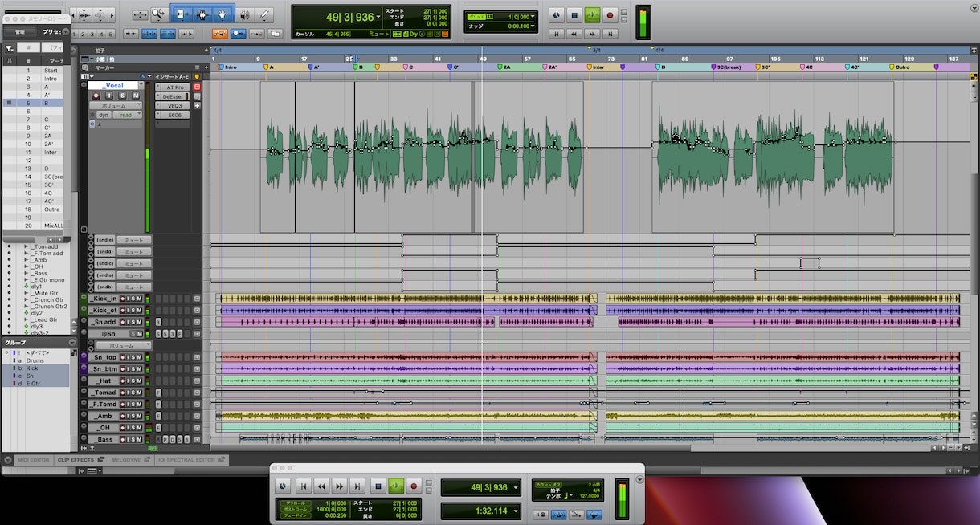Solo the _Sn_top track
This screenshot has width=980, height=525.
click(134, 357)
